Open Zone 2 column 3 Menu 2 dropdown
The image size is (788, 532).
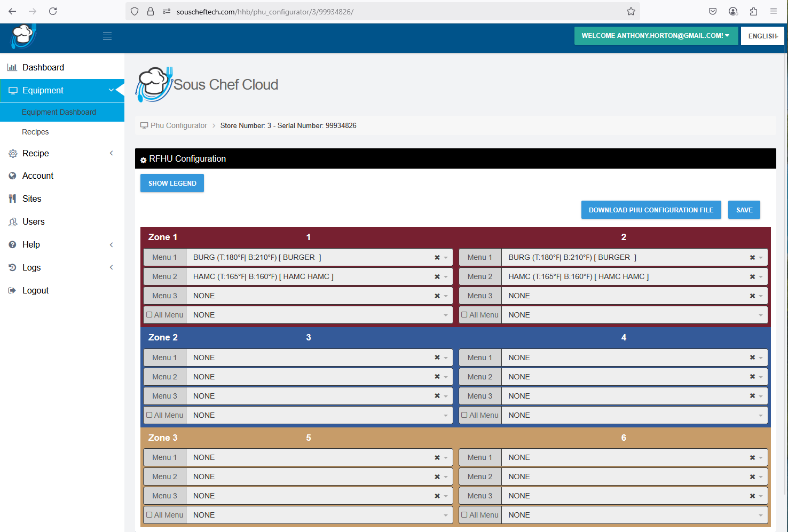pos(319,377)
